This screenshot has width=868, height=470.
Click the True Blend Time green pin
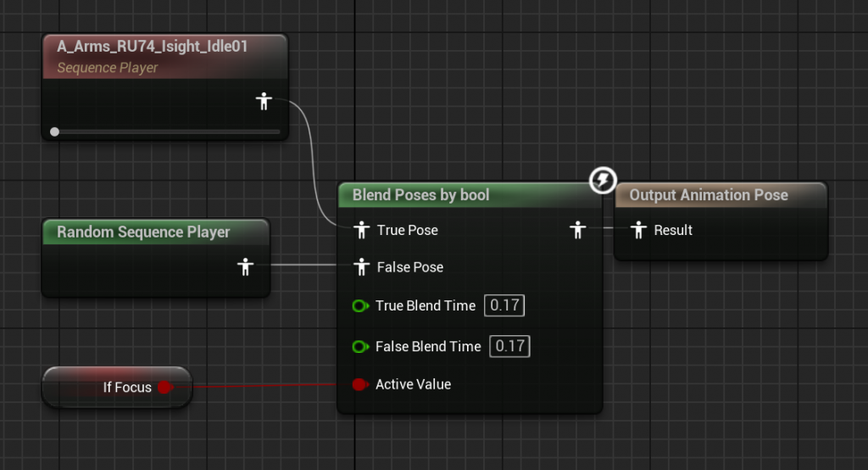pyautogui.click(x=360, y=305)
